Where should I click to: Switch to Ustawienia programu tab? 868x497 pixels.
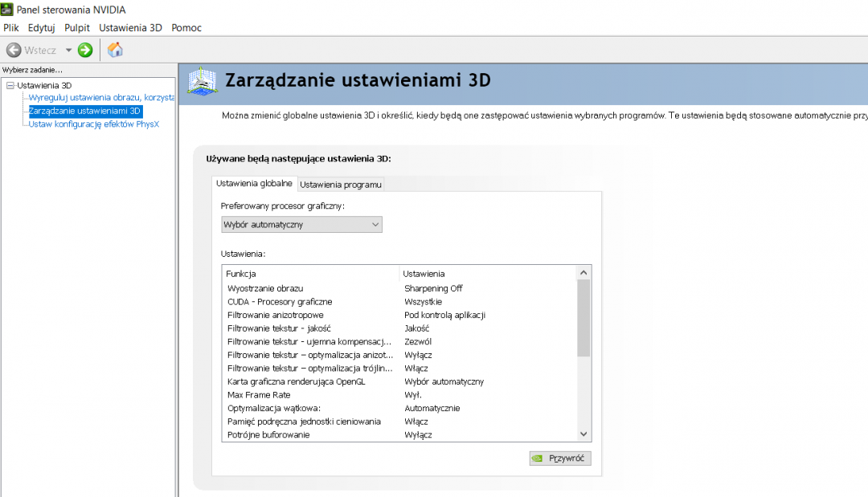pyautogui.click(x=341, y=185)
